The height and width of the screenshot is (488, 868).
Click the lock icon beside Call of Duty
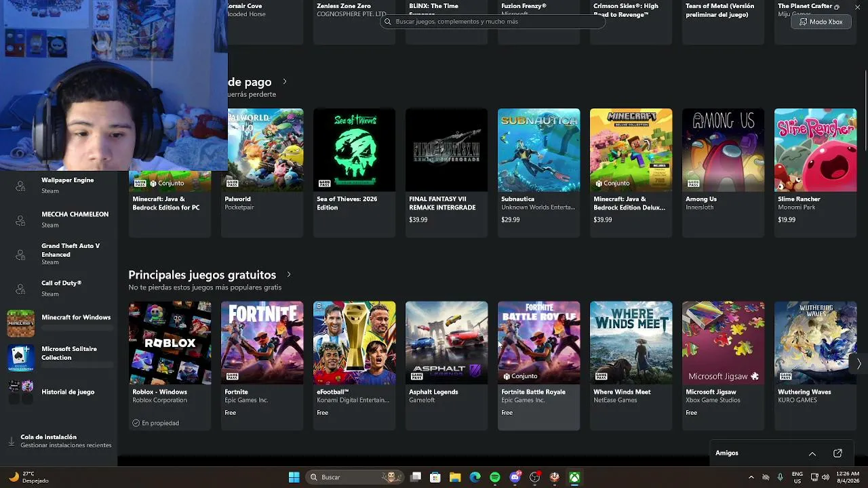point(20,289)
